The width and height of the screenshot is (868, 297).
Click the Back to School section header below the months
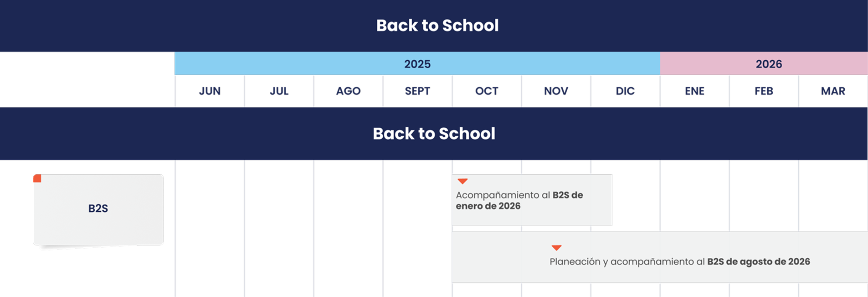434,134
